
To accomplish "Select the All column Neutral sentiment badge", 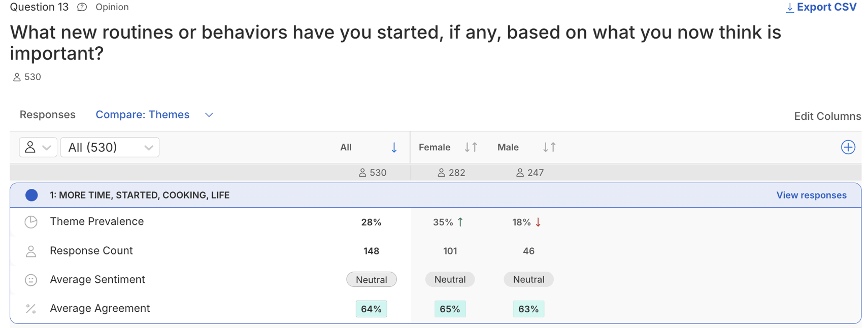I will click(371, 280).
